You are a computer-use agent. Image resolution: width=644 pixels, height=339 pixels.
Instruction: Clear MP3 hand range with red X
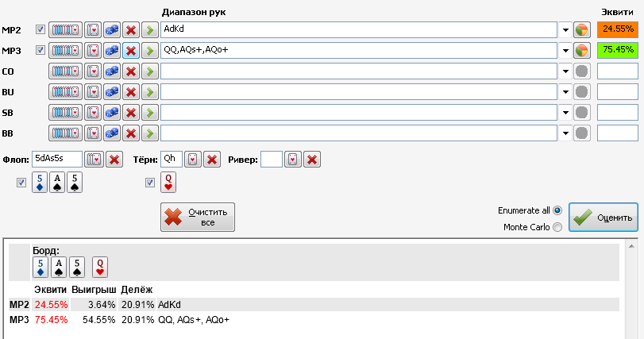(x=131, y=51)
